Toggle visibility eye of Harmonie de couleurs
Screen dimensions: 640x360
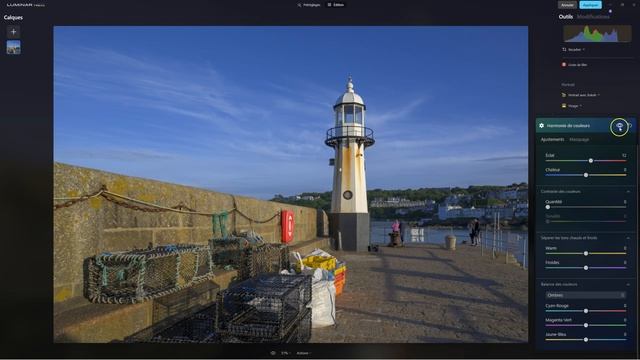(x=620, y=127)
